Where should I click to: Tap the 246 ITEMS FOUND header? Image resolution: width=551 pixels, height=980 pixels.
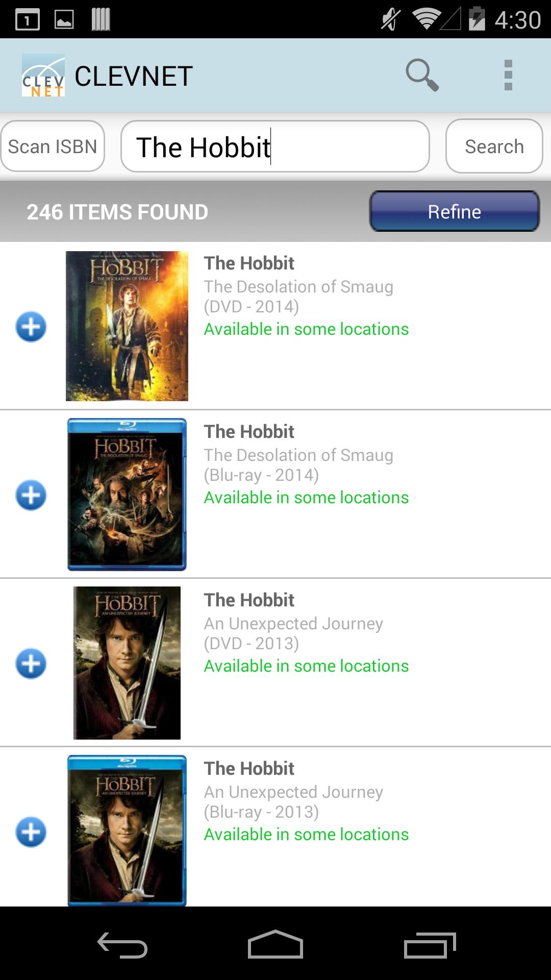coord(117,211)
